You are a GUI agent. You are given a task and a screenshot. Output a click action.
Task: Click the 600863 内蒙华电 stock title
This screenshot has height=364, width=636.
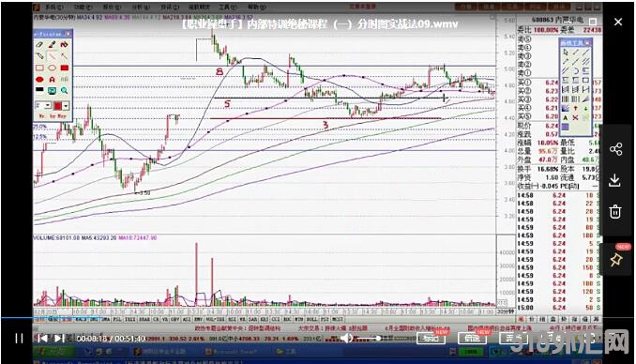pos(557,20)
